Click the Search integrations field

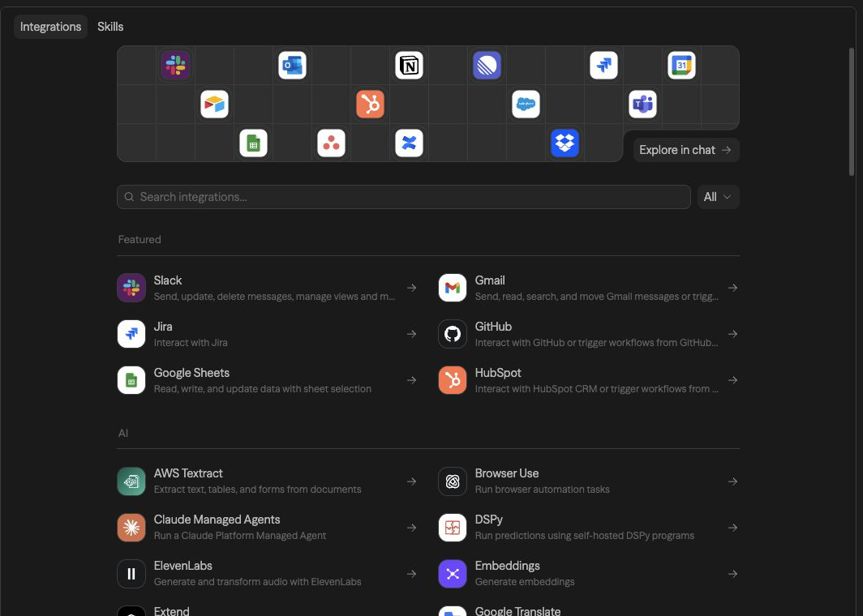[x=403, y=197]
